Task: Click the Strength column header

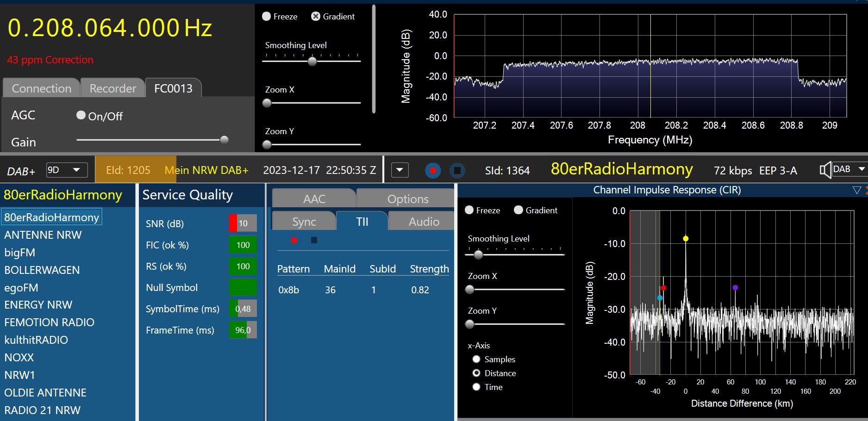Action: pyautogui.click(x=430, y=269)
